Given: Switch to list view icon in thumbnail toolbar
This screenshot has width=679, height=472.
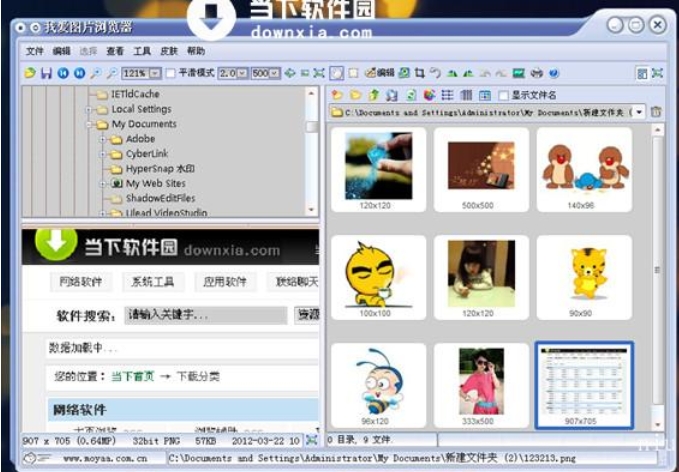Looking at the screenshot, I should 447,95.
